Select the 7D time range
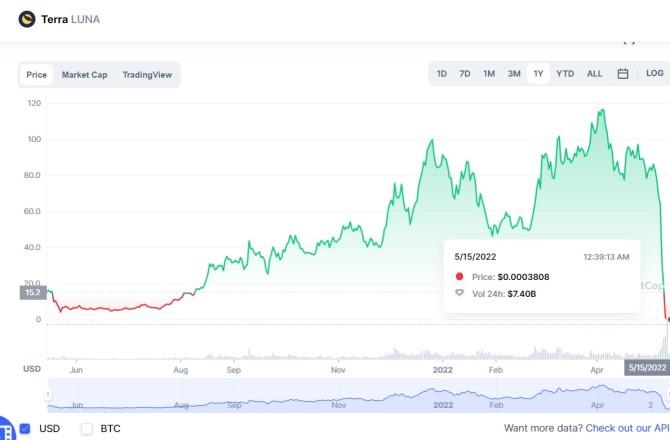This screenshot has height=440, width=670. click(x=464, y=73)
